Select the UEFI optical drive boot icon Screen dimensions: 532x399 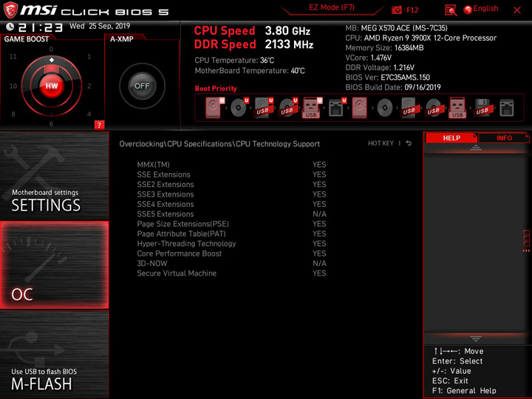coord(239,108)
